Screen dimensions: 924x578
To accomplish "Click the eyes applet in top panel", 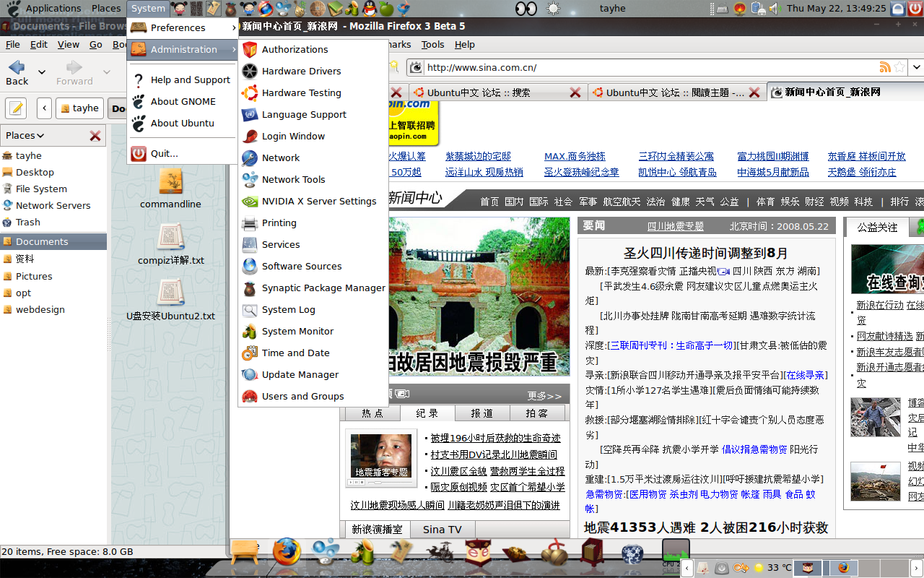I will (527, 9).
